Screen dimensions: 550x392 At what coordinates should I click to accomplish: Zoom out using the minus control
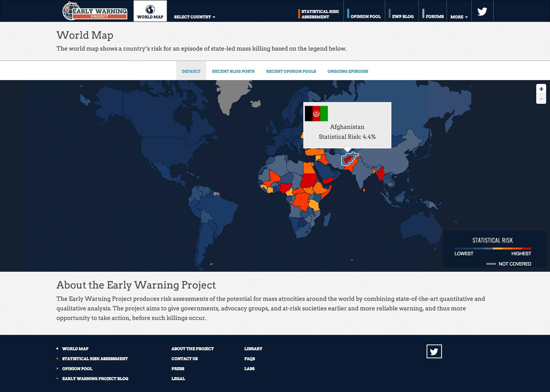[x=541, y=99]
